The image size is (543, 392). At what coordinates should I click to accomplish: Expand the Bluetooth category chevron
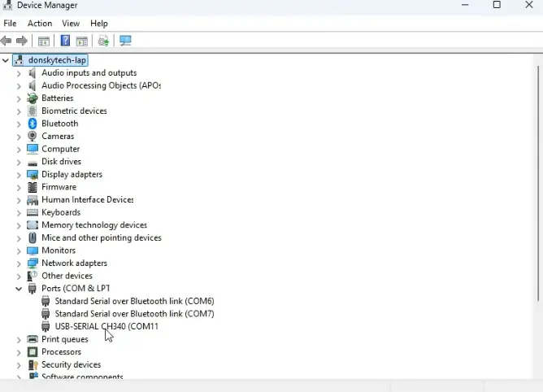click(19, 124)
